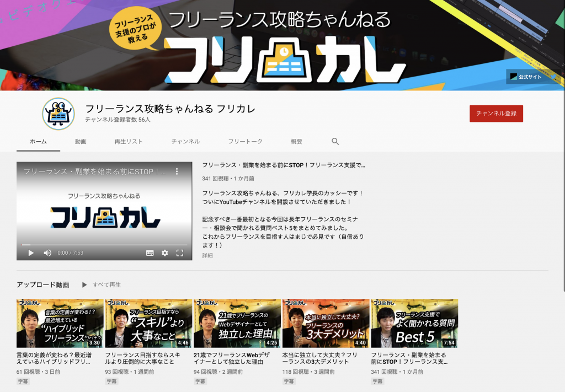Screen dimensions: 565x392
Task: Click the featured video progress bar
Action: (104, 245)
